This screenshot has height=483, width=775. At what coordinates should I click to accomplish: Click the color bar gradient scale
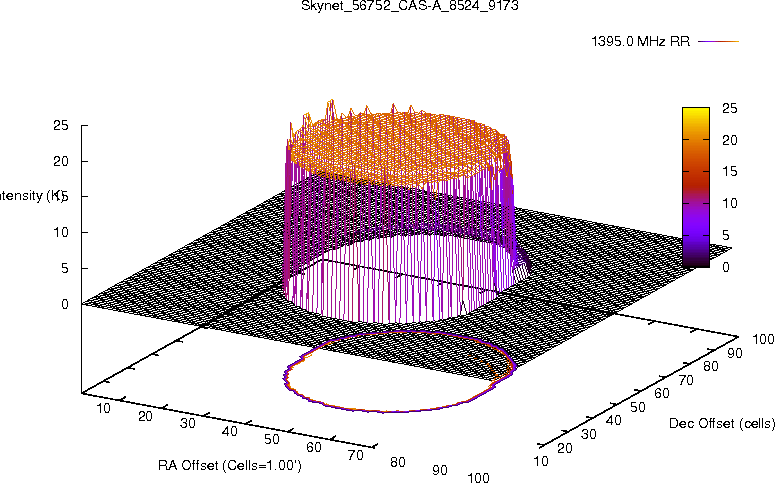(x=696, y=187)
